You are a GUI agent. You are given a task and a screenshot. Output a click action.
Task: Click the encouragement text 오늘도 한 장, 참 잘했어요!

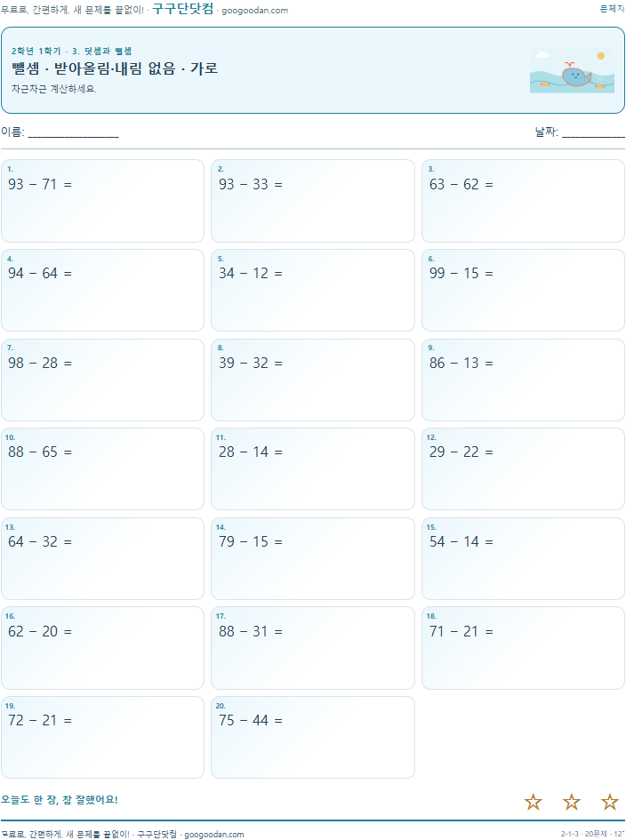pyautogui.click(x=59, y=800)
